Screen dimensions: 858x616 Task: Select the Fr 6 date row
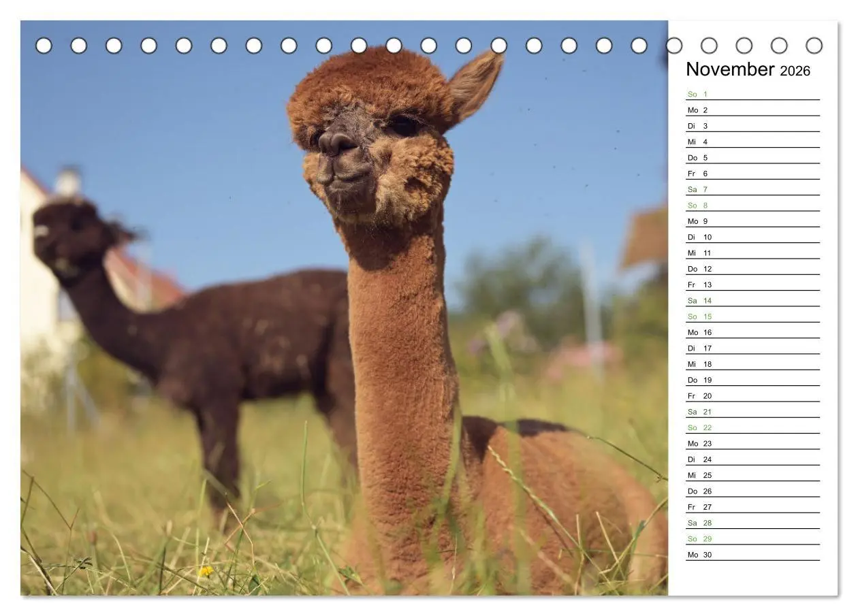(752, 174)
